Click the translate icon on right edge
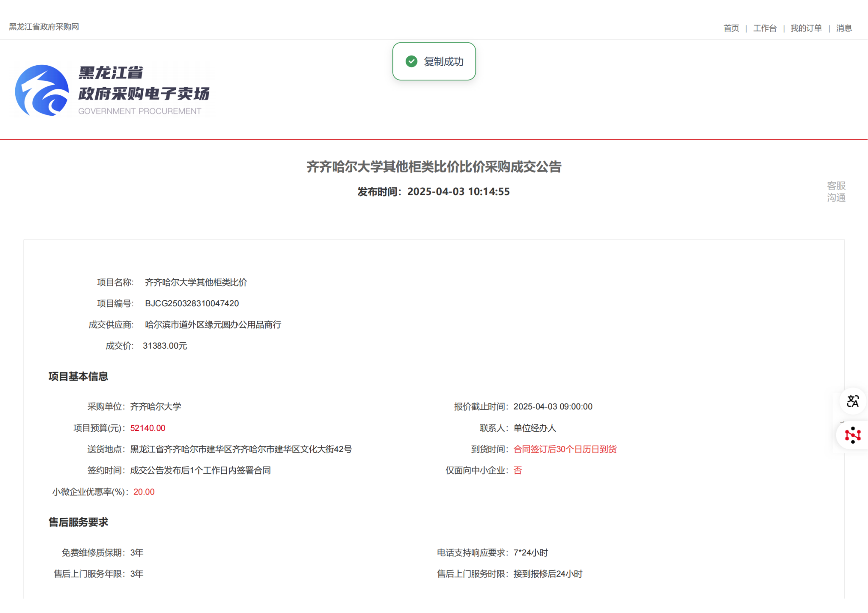Image resolution: width=868 pixels, height=613 pixels. tap(852, 401)
